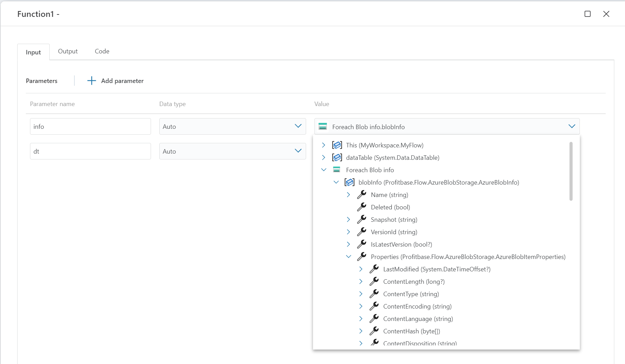Select IsLatestVersion (bool?) property
The image size is (625, 364).
[x=402, y=245]
